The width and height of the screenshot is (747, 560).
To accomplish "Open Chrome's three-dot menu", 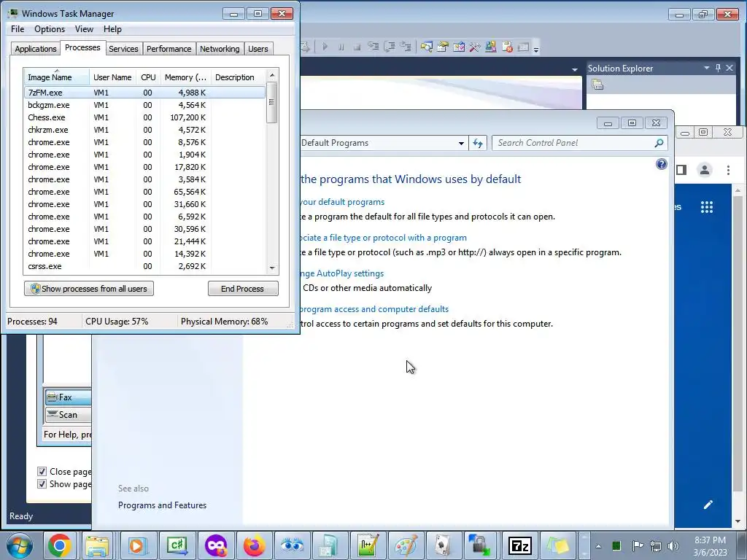I will pyautogui.click(x=728, y=170).
